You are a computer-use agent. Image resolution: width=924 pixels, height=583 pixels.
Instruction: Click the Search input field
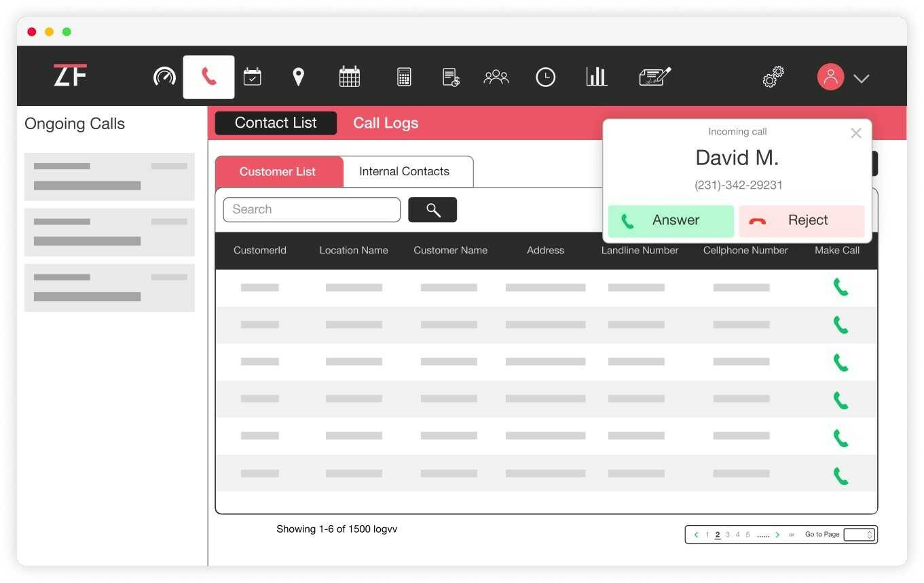312,209
